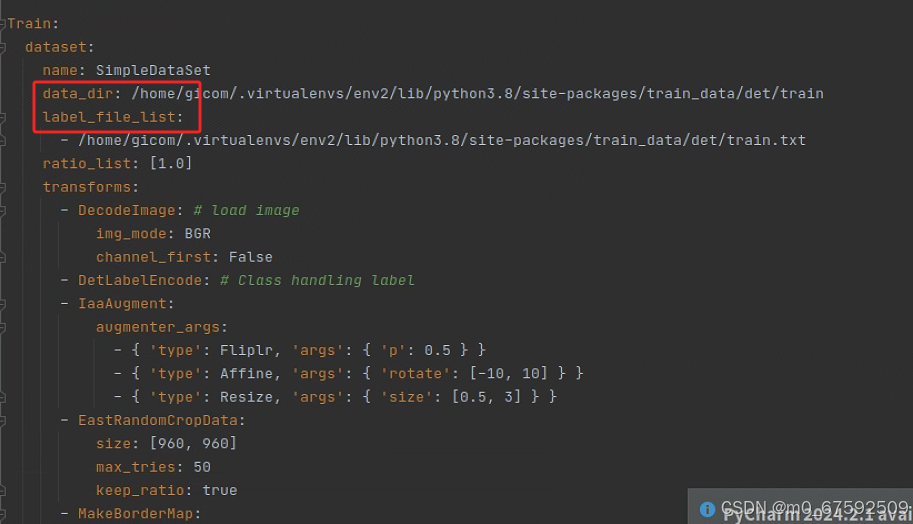This screenshot has height=524, width=913.
Task: Click the 'Resize' augmenter type
Action: (246, 397)
